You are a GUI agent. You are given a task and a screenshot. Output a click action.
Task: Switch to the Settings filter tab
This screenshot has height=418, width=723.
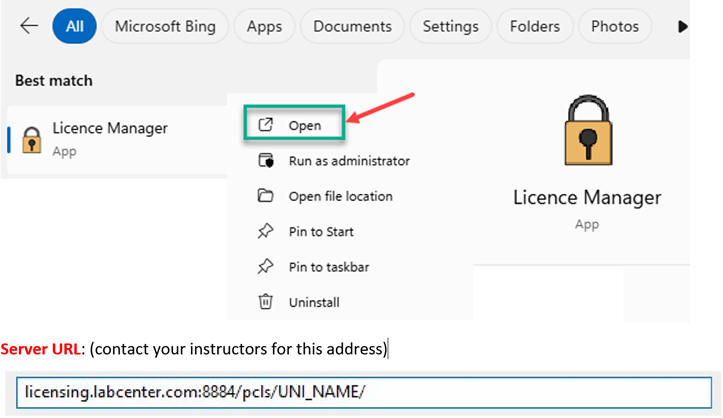tap(450, 26)
